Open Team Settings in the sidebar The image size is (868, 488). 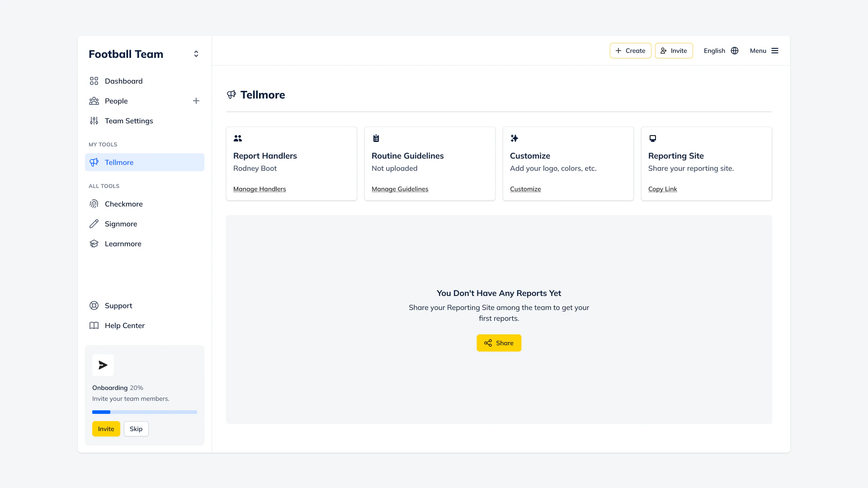(x=145, y=121)
